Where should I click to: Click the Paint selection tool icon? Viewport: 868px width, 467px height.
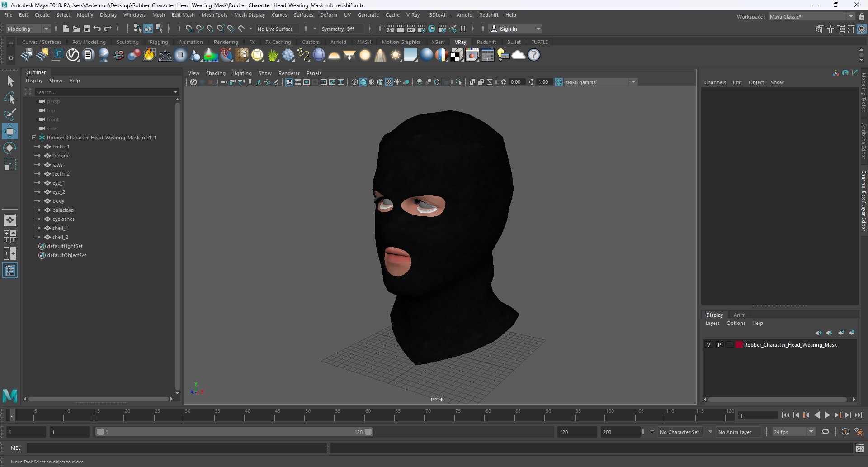(x=10, y=114)
